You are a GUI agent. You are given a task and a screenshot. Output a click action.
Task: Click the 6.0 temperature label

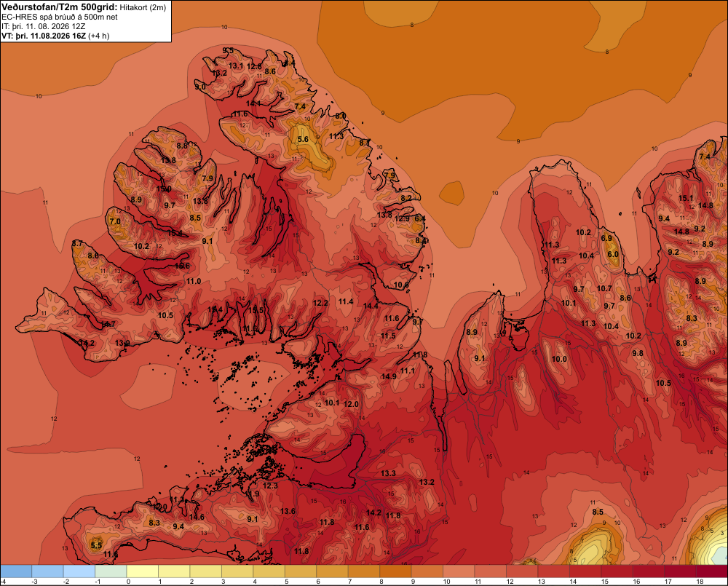(613, 255)
